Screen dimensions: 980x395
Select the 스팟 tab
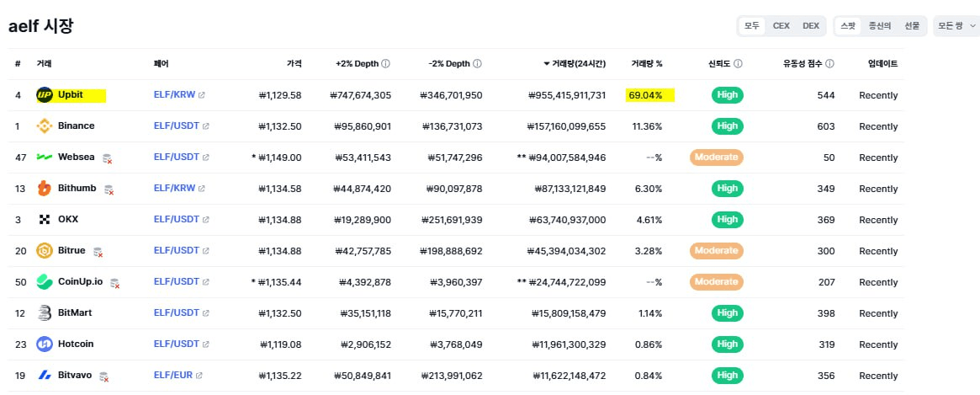coord(848,26)
